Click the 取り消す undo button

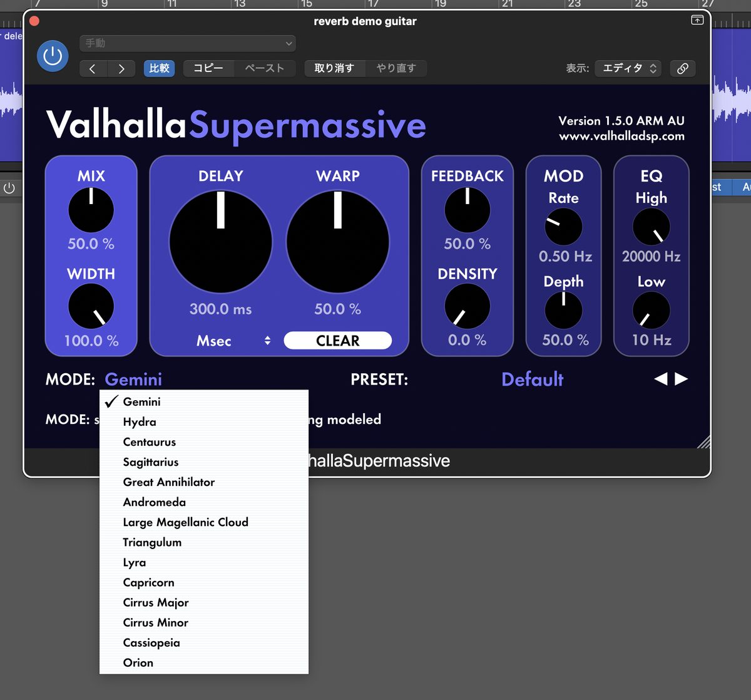[x=334, y=68]
